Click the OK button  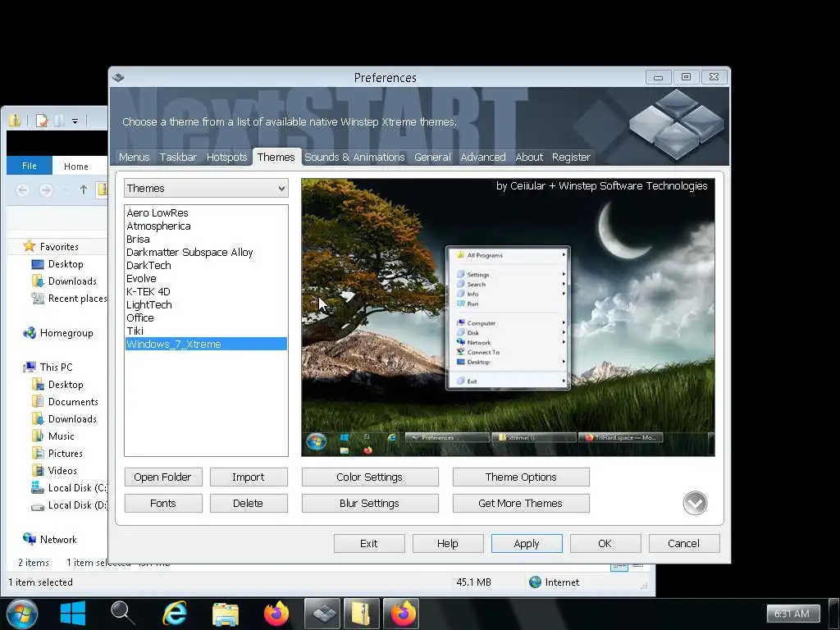[x=605, y=543]
